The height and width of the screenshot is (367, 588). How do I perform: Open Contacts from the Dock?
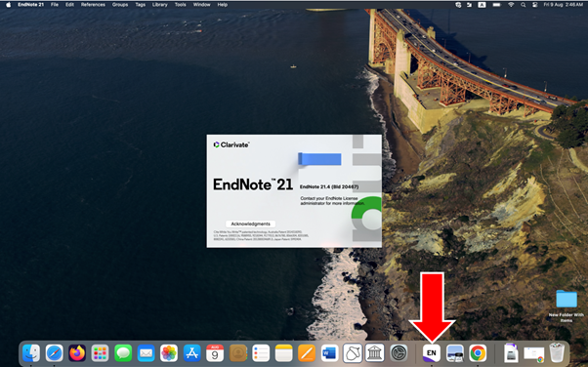[237, 353]
